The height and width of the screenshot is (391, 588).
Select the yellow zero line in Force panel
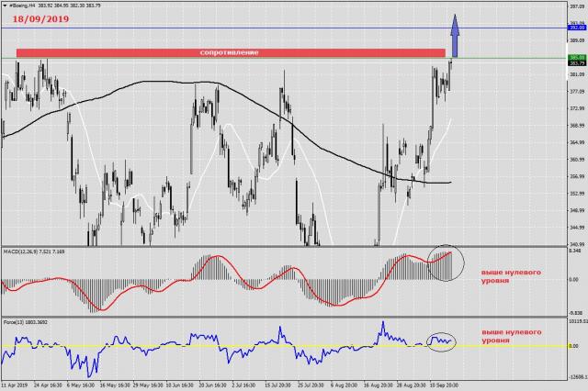[x=184, y=345]
